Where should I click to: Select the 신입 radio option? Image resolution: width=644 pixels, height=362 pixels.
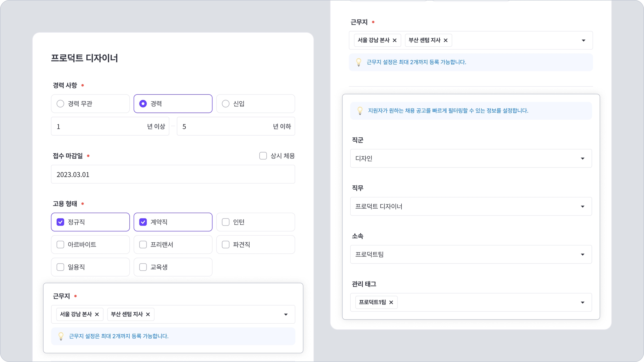[226, 104]
